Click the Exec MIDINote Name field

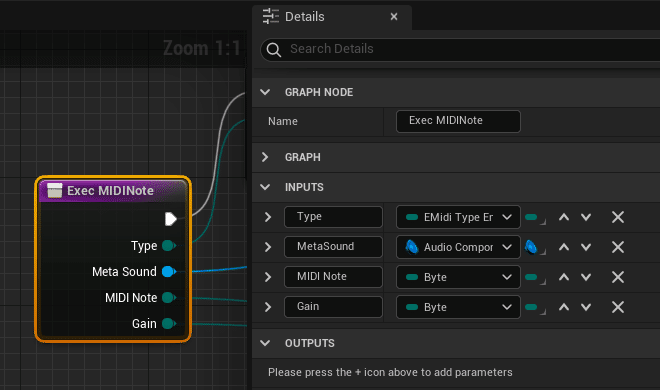(458, 121)
